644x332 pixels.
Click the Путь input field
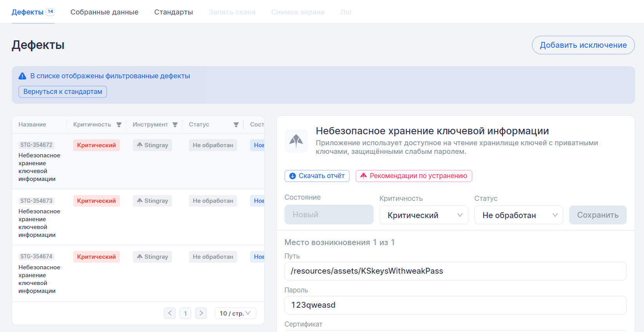[455, 271]
